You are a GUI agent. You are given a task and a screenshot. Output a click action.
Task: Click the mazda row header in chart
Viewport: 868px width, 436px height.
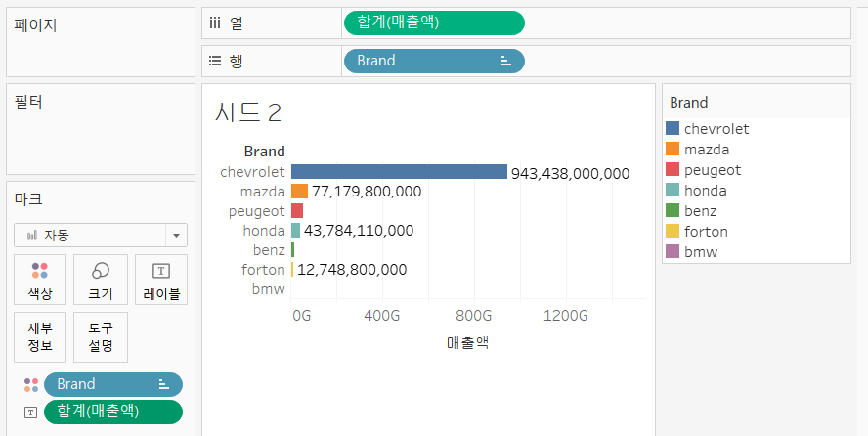click(x=262, y=192)
